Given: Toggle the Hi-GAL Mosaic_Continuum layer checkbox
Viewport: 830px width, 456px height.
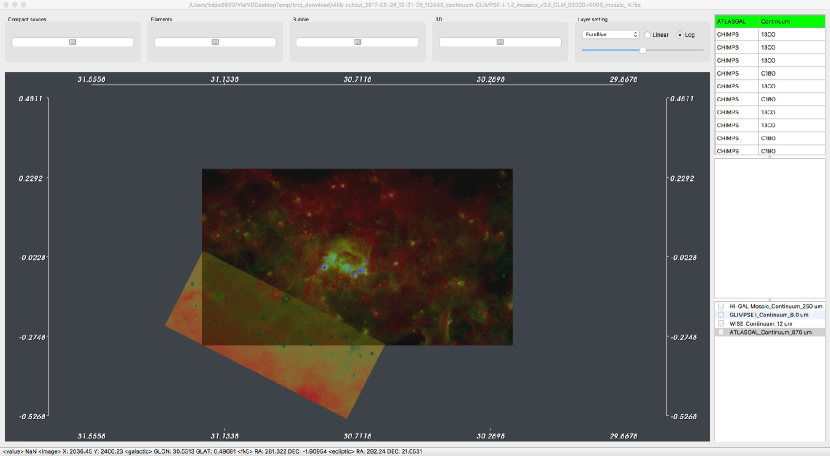Looking at the screenshot, I should click(x=721, y=306).
